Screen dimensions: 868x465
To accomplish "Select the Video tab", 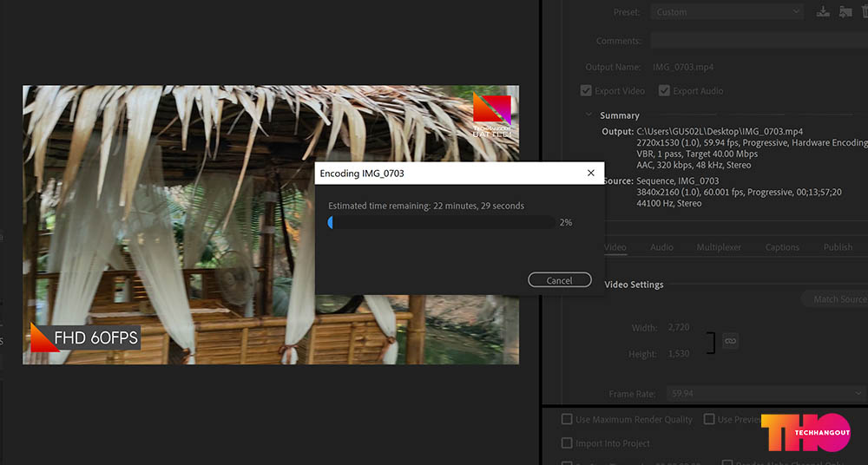I will click(x=615, y=247).
